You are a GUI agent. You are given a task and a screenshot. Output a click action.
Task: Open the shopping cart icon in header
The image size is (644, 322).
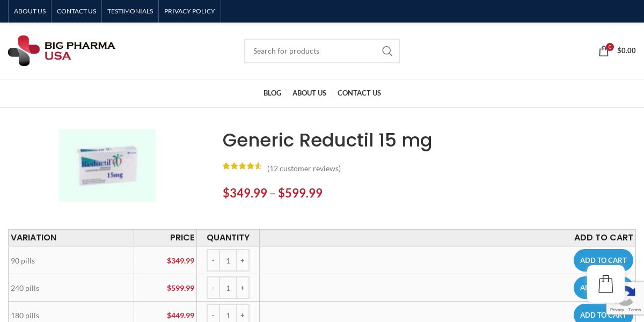(604, 51)
